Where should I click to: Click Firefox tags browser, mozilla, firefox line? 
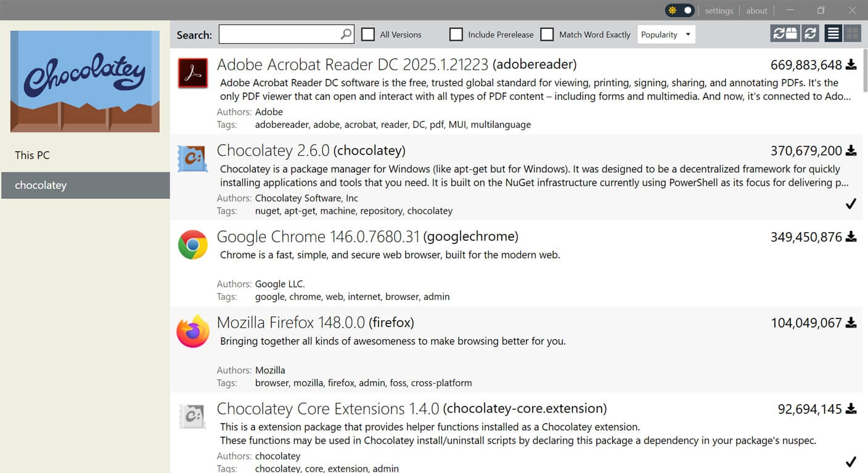coord(363,383)
